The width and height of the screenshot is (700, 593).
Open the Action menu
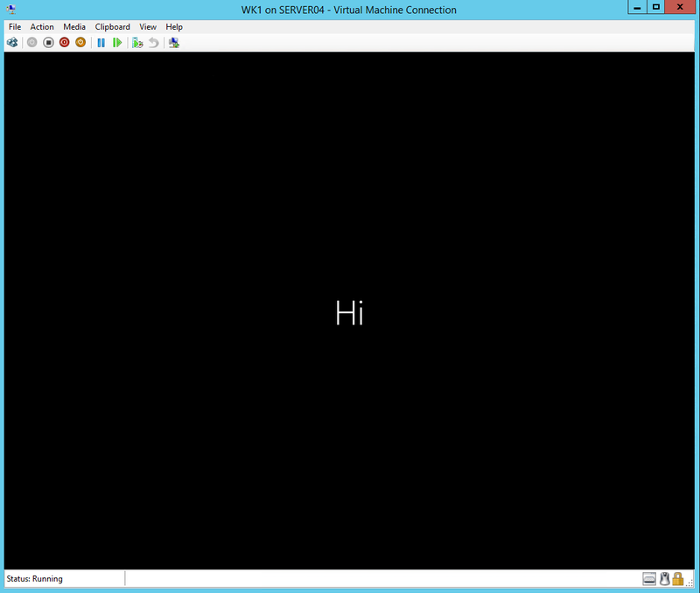coord(42,26)
